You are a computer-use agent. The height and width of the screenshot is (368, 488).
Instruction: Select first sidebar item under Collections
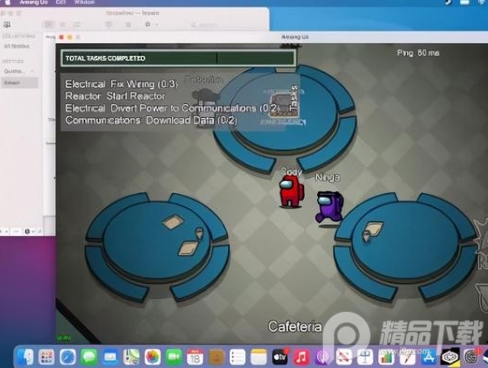17,46
